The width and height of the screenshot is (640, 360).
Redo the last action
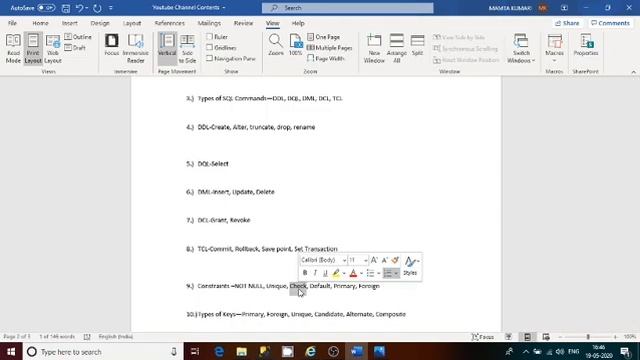point(97,8)
